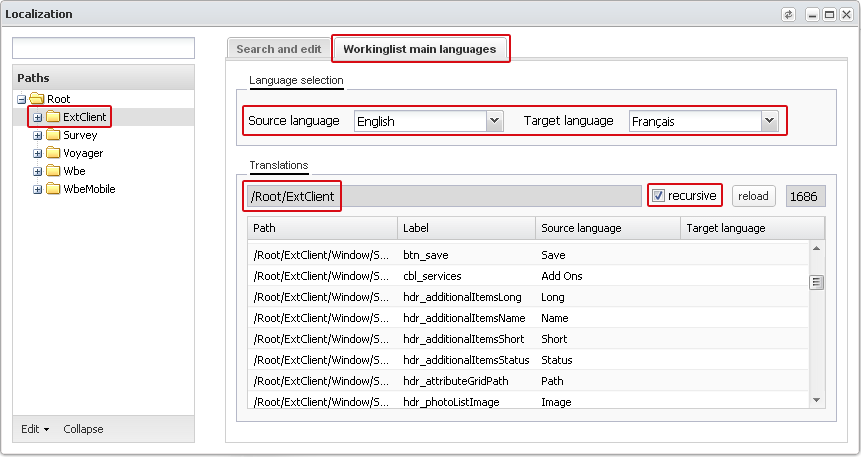Image resolution: width=861 pixels, height=457 pixels.
Task: Sort by Source language column header
Action: click(x=608, y=228)
